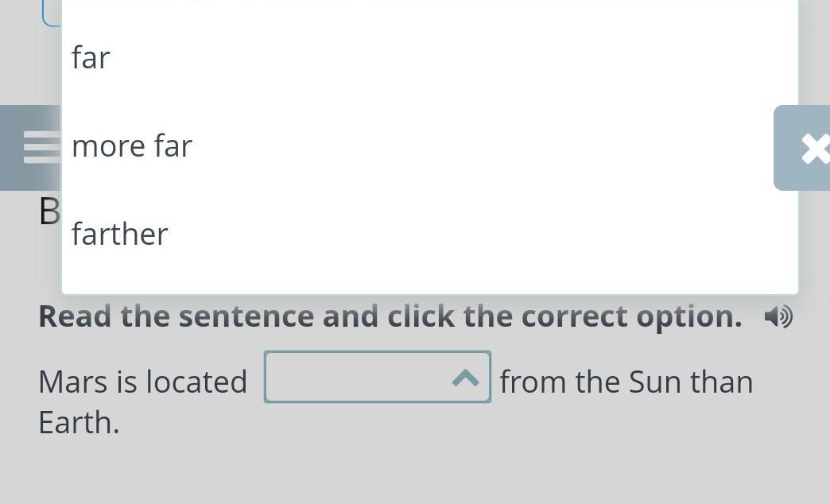This screenshot has height=504, width=830.
Task: Close the panel with the X icon
Action: coord(815,148)
